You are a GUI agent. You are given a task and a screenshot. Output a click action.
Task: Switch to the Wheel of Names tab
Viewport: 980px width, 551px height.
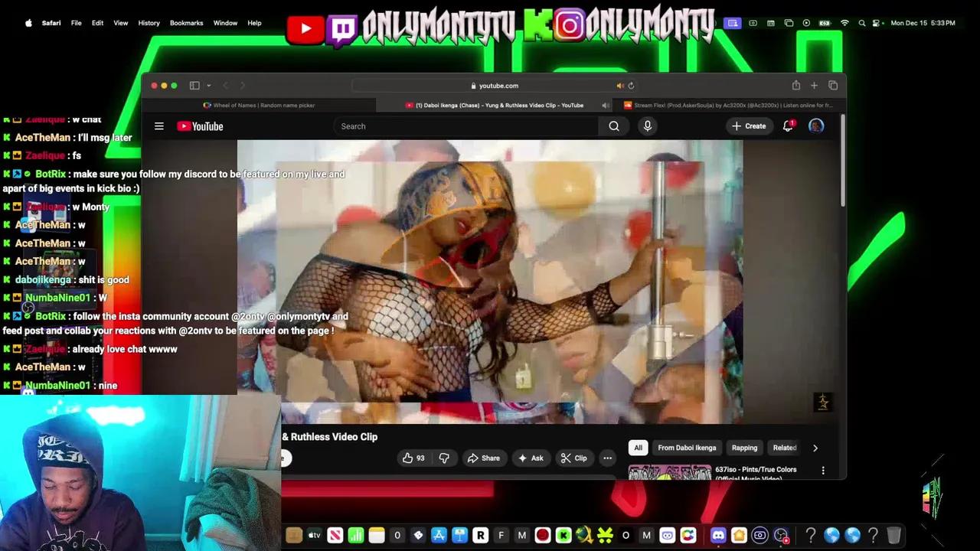point(264,105)
